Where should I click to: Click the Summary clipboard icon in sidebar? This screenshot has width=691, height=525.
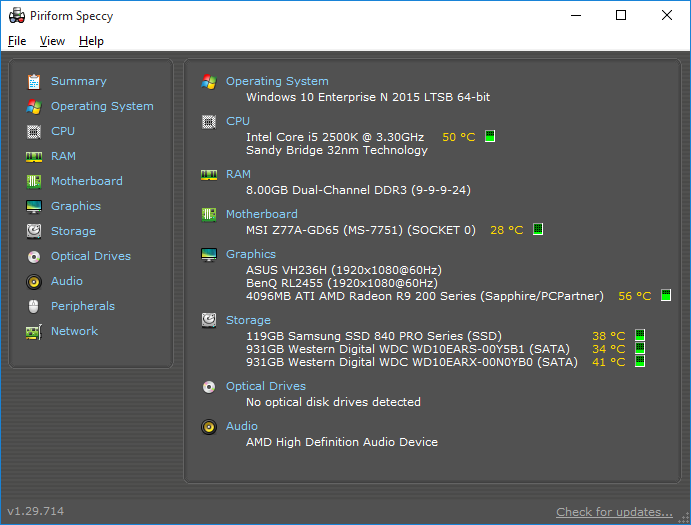pyautogui.click(x=34, y=82)
